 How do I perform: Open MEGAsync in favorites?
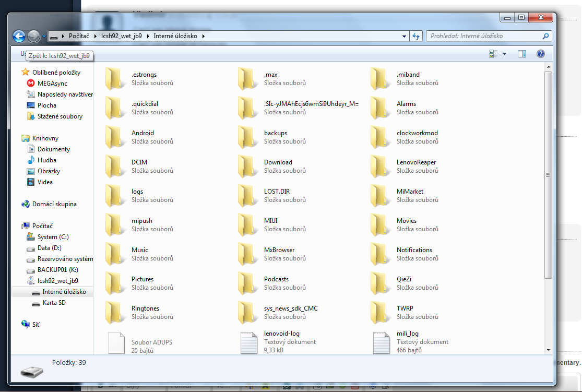(x=52, y=83)
